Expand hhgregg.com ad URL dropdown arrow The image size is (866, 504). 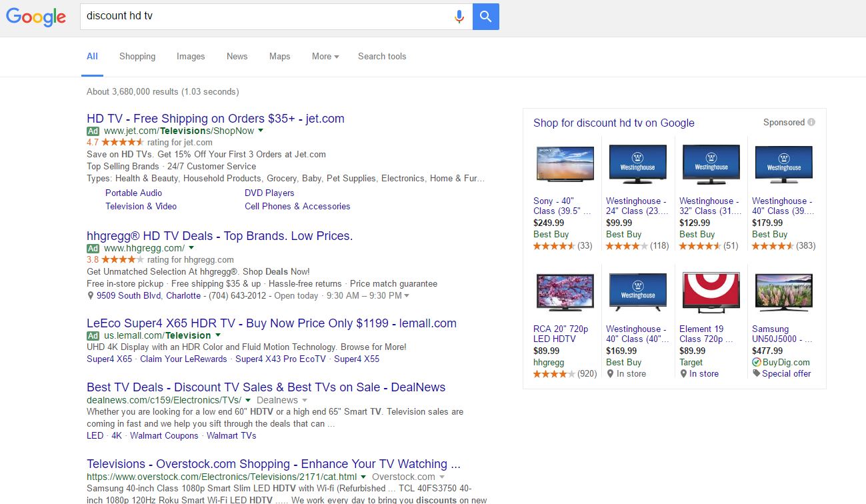191,248
